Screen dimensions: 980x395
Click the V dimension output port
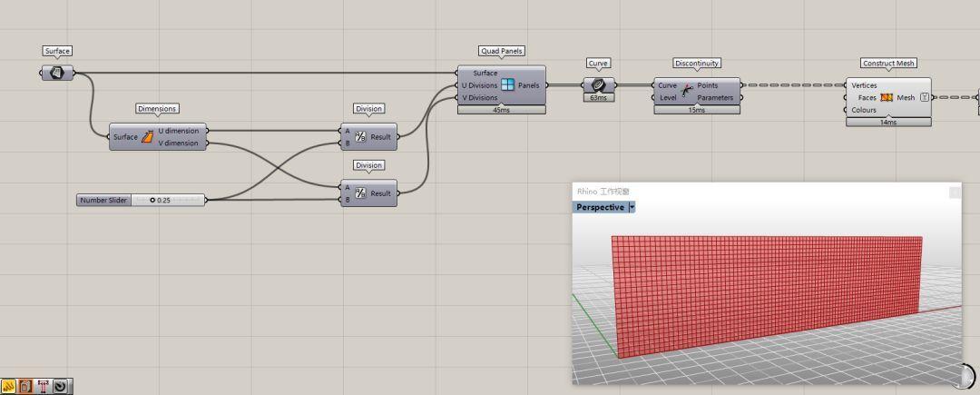click(x=178, y=143)
